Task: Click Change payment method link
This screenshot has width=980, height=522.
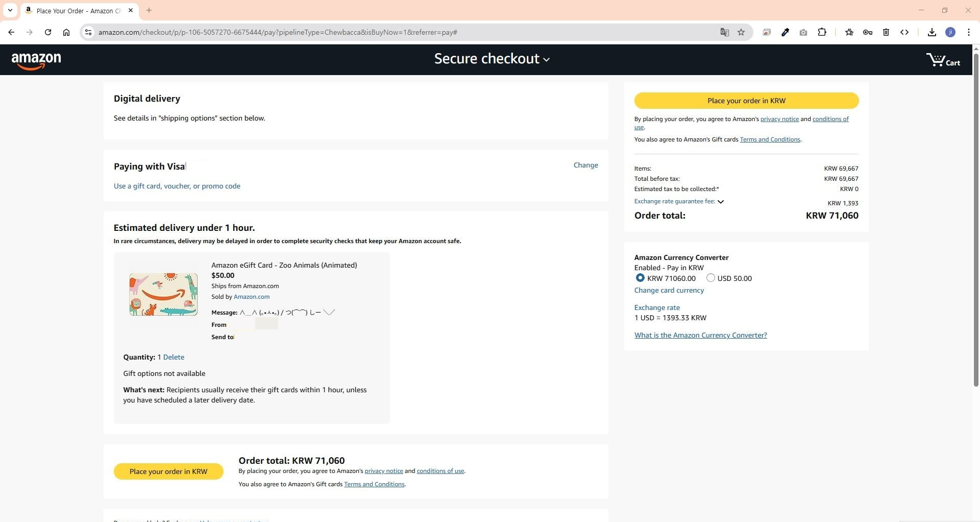Action: click(585, 165)
